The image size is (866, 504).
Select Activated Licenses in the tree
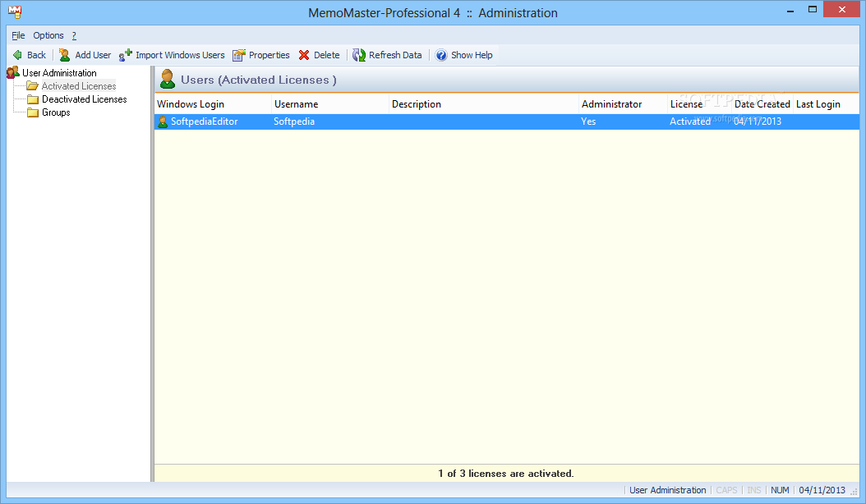pyautogui.click(x=79, y=86)
